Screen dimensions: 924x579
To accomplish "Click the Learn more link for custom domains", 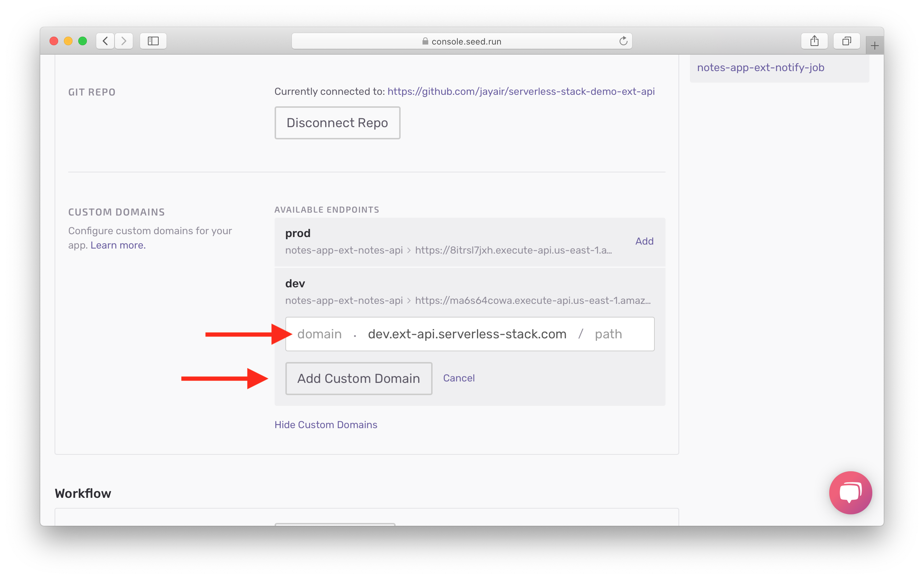I will coord(118,245).
